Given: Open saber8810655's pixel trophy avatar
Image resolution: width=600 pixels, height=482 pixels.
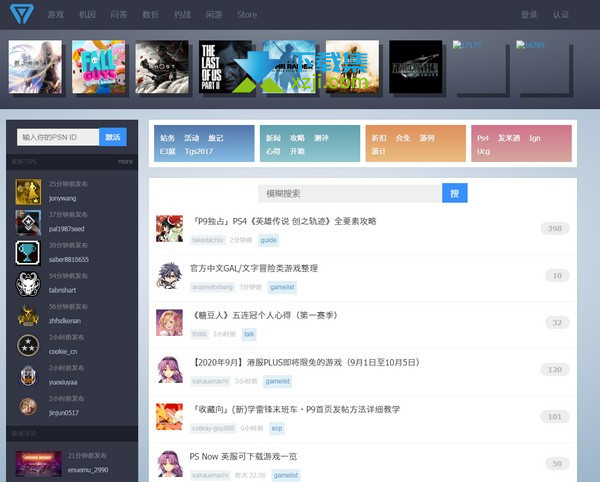Looking at the screenshot, I should (x=28, y=253).
